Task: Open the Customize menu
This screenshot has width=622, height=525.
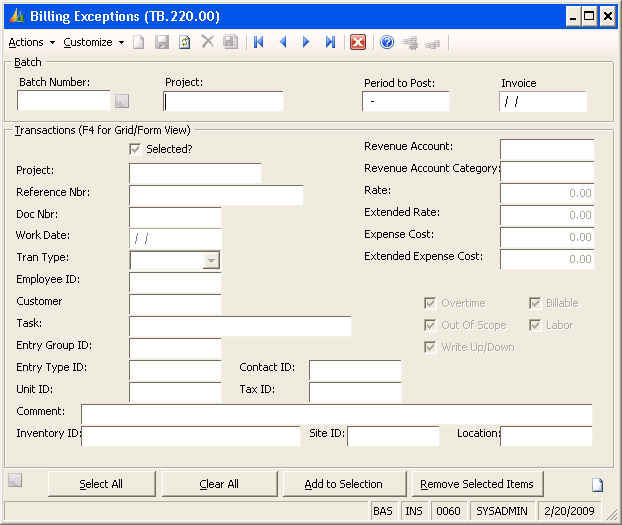Action: pyautogui.click(x=90, y=42)
